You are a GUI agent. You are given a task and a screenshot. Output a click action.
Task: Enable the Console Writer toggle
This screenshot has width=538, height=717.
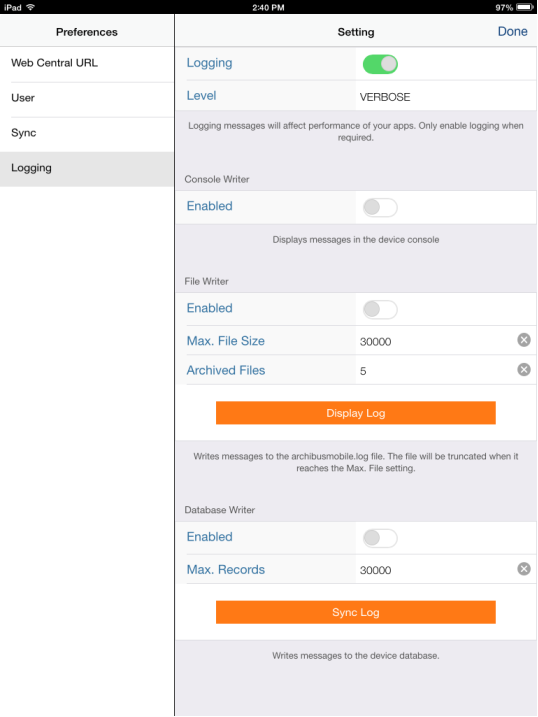tap(380, 208)
